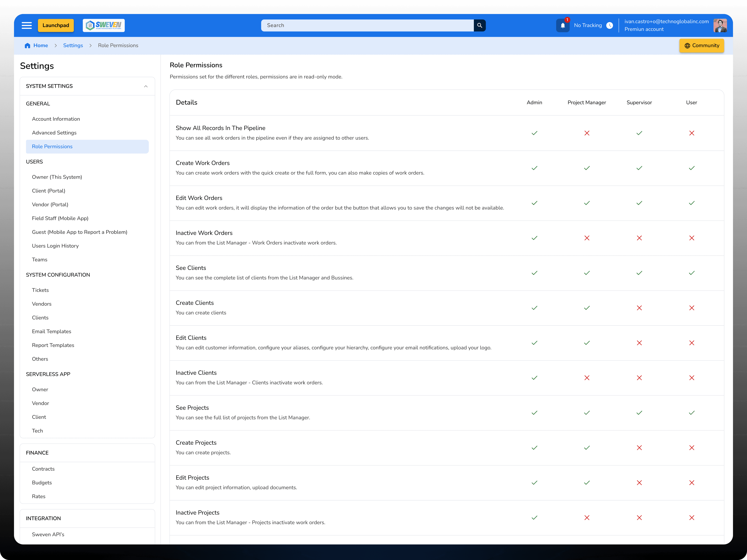Click the Home breadcrumb house icon
The image size is (747, 560).
point(27,45)
